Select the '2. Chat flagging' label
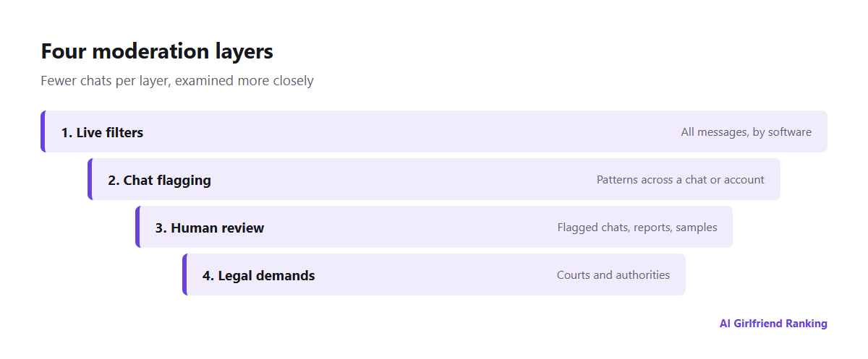The image size is (868, 359). coord(159,181)
